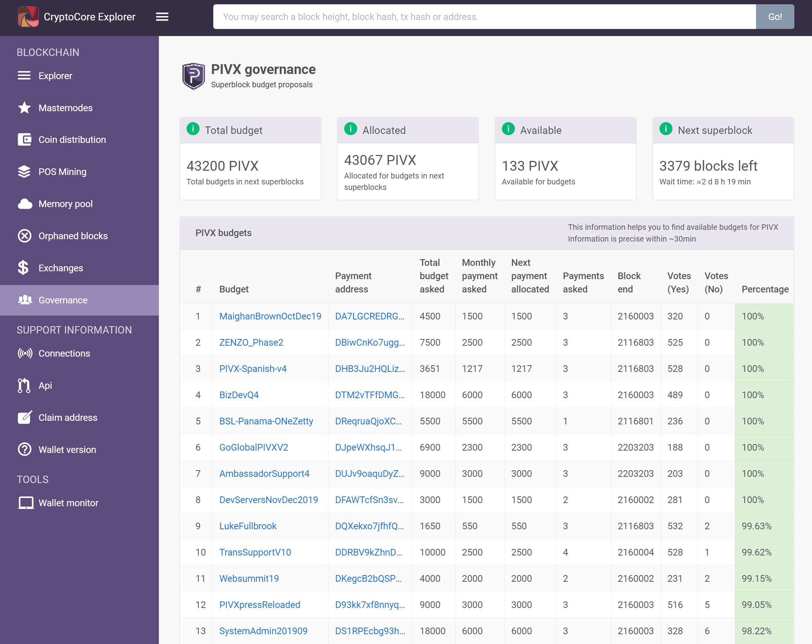Screen dimensions: 812x644
Task: Click the Go! search button
Action: 775,17
